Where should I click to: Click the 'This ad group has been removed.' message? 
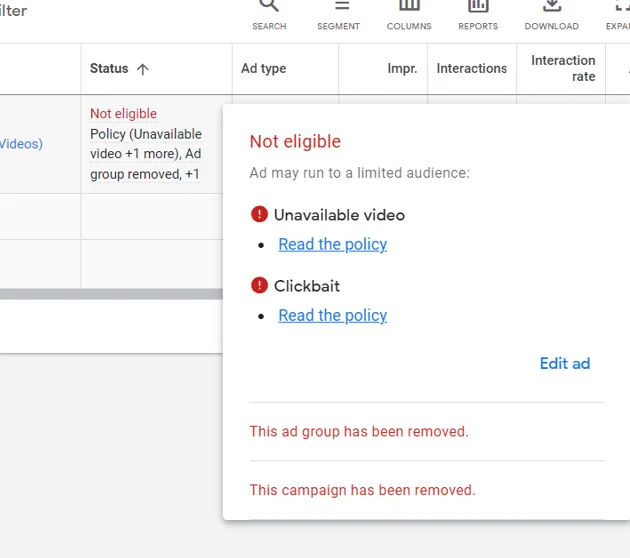coord(359,431)
